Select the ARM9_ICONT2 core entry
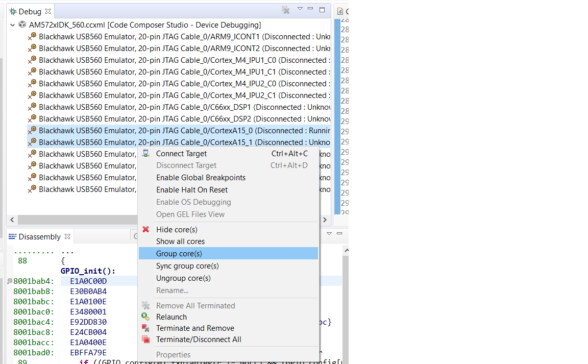588x364 pixels. pyautogui.click(x=184, y=48)
